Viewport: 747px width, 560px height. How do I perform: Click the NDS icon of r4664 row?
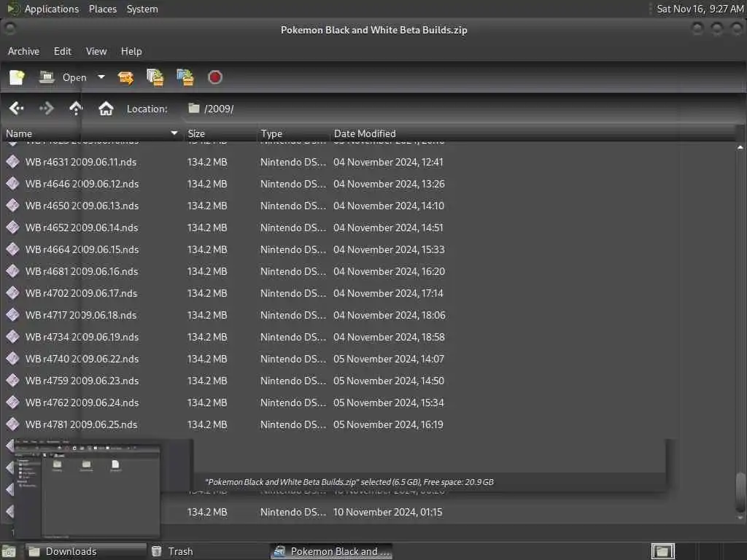click(x=13, y=249)
